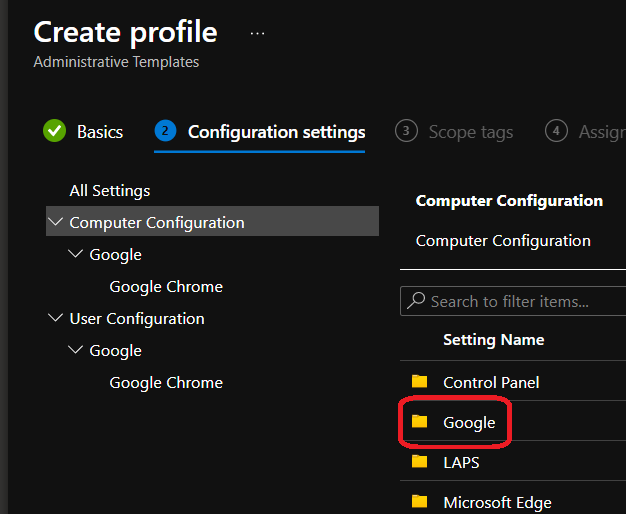
Task: Click the LAPS folder icon
Action: [419, 462]
